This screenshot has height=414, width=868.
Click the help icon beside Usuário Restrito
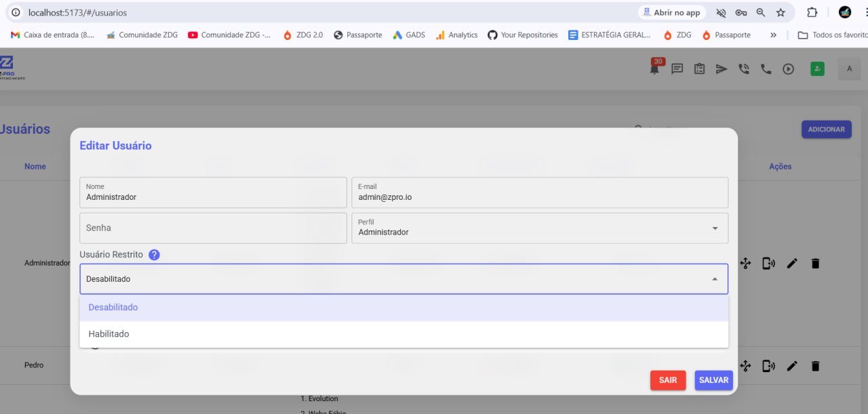(154, 255)
